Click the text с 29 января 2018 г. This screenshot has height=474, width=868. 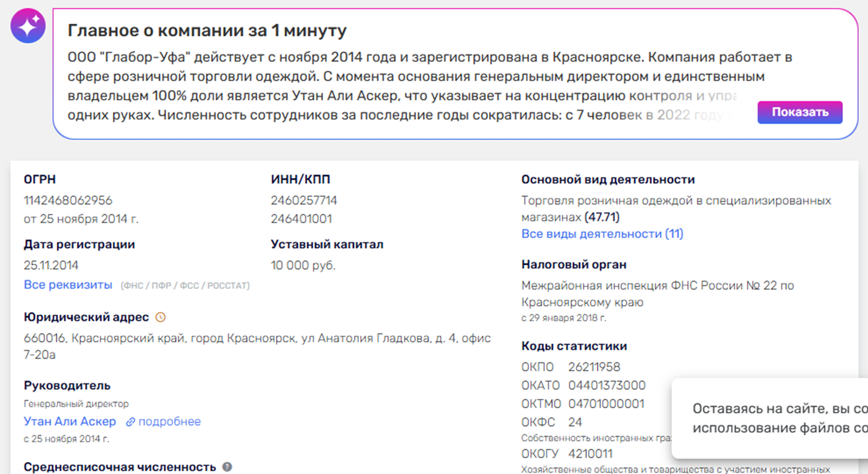coord(564,318)
